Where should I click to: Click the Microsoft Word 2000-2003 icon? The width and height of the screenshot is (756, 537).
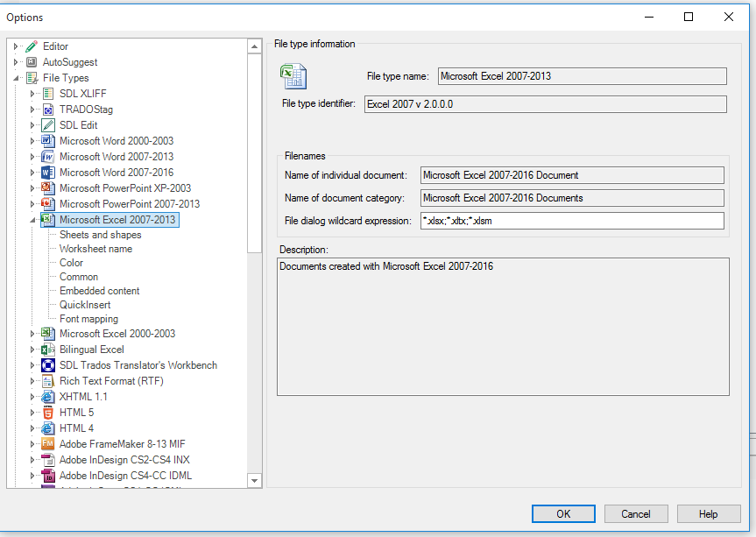48,141
